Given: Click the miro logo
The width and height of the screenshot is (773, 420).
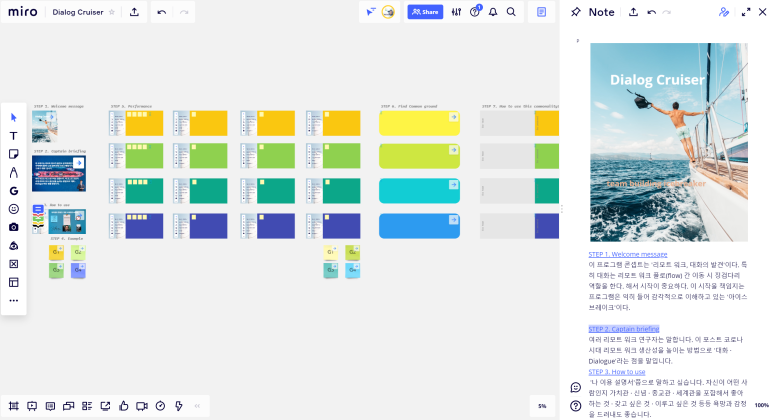Looking at the screenshot, I should tap(23, 12).
